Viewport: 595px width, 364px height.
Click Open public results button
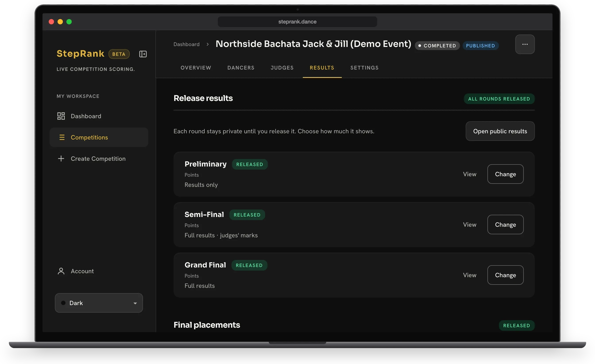click(500, 131)
